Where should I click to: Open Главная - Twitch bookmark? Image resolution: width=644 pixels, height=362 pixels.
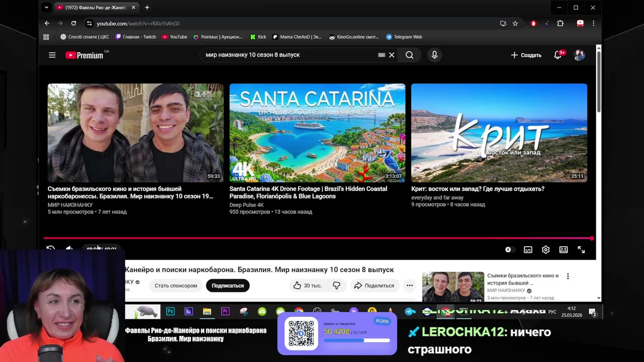pyautogui.click(x=136, y=37)
